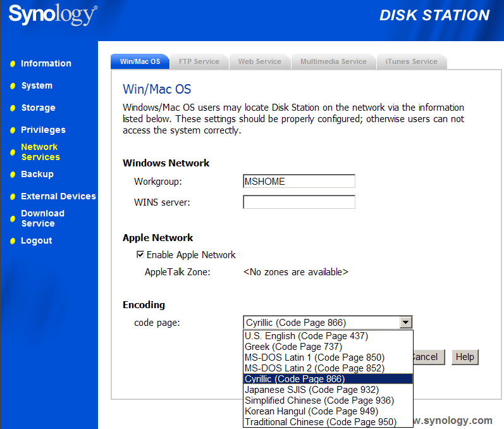Viewport: 504px width, 429px height.
Task: Open External Devices section
Action: tap(58, 196)
